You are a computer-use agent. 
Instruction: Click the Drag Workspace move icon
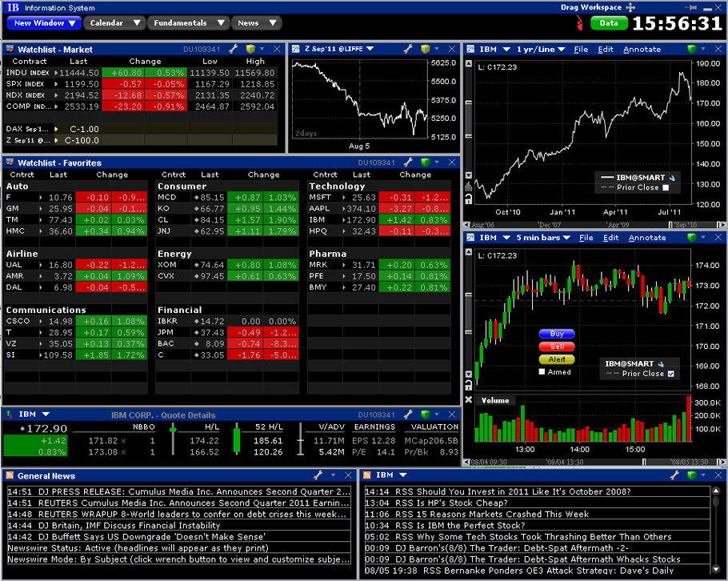(x=630, y=7)
